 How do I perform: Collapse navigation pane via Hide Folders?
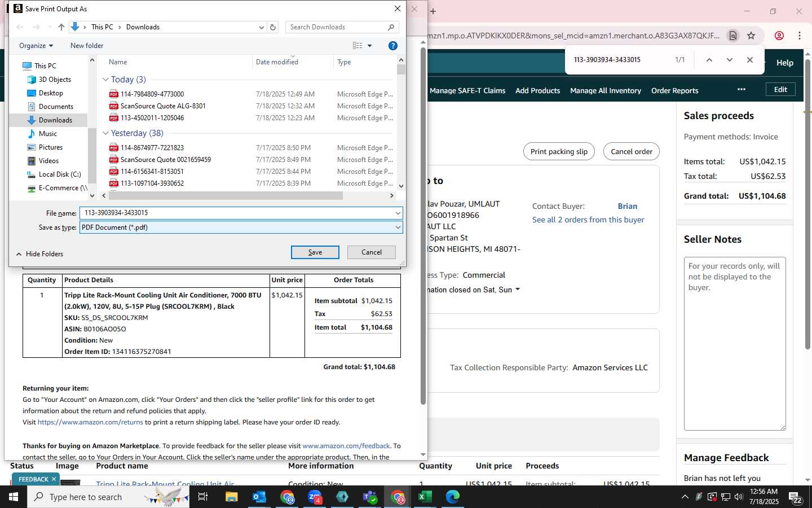pyautogui.click(x=39, y=254)
